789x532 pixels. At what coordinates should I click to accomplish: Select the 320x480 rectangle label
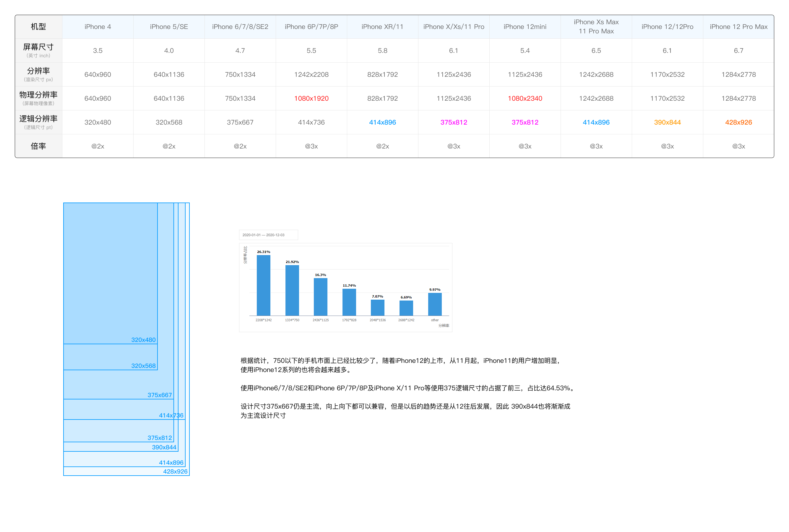click(x=143, y=340)
